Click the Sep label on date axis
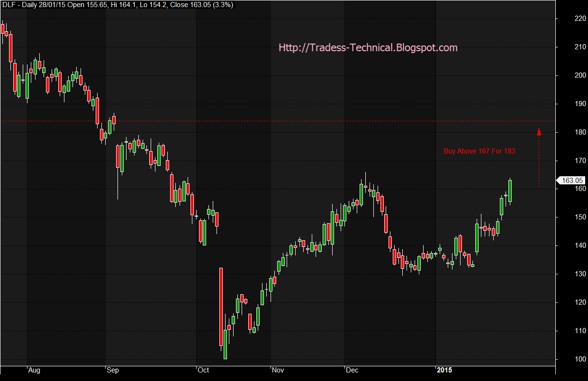The height and width of the screenshot is (381, 588). point(112,371)
